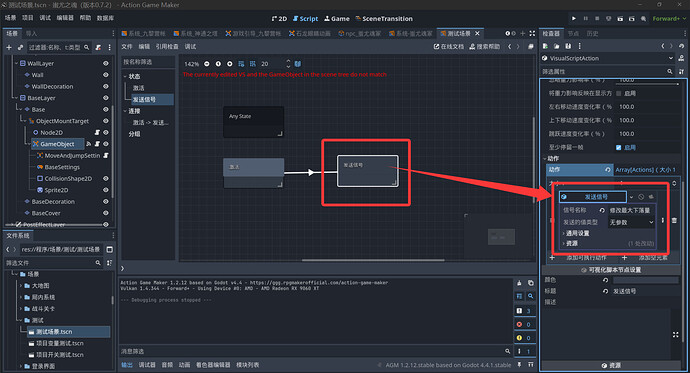Clear the output log with broom icon
690x373 pixels.
519,283
